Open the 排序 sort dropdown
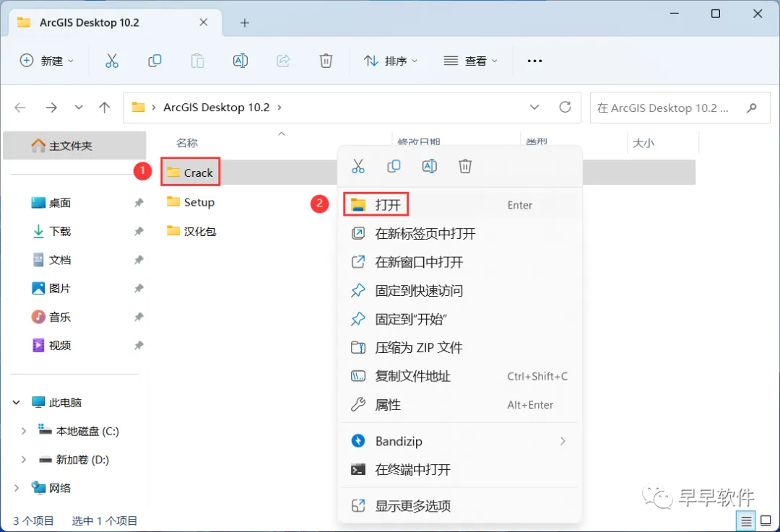 pyautogui.click(x=391, y=61)
